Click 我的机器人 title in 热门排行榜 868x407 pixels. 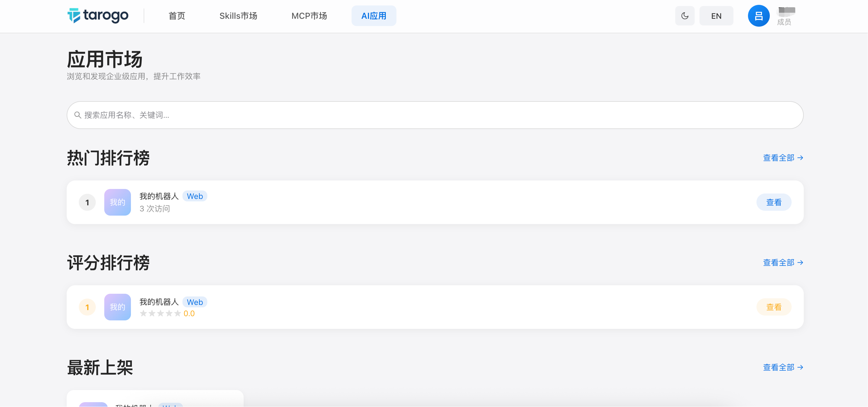(159, 196)
